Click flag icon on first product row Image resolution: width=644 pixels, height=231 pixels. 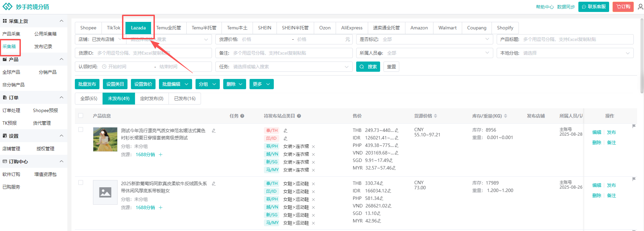[634, 126]
